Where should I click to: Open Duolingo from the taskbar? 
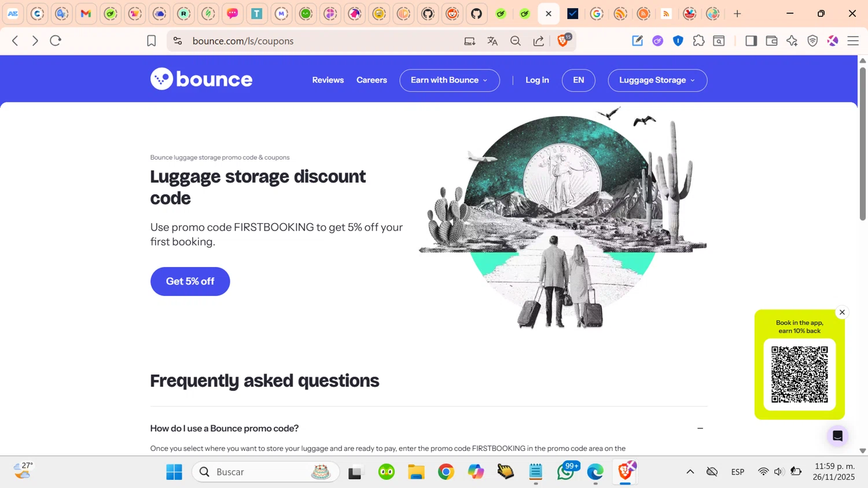(x=387, y=472)
